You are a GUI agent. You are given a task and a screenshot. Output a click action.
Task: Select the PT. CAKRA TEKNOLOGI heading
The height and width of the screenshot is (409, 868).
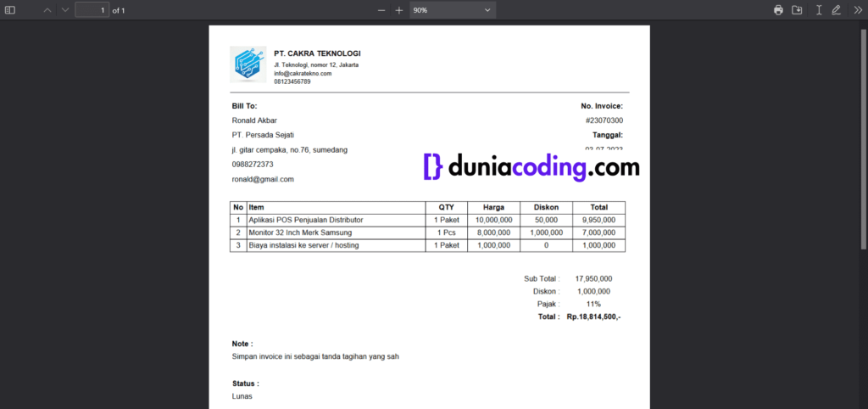pyautogui.click(x=317, y=53)
